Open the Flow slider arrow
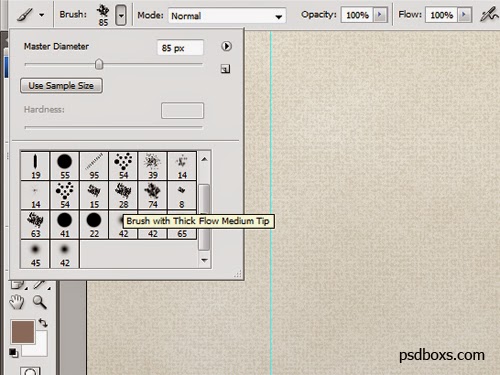Viewport: 500px width, 375px height. (x=464, y=15)
